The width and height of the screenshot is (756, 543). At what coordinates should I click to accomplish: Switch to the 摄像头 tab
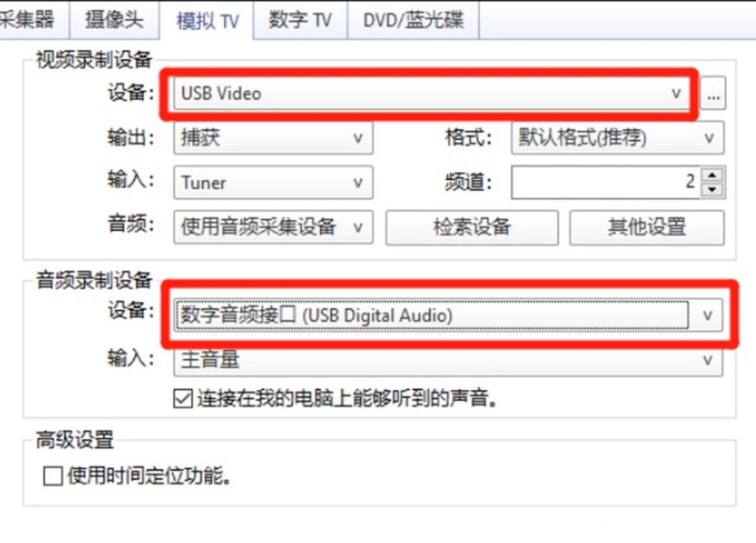tap(115, 20)
